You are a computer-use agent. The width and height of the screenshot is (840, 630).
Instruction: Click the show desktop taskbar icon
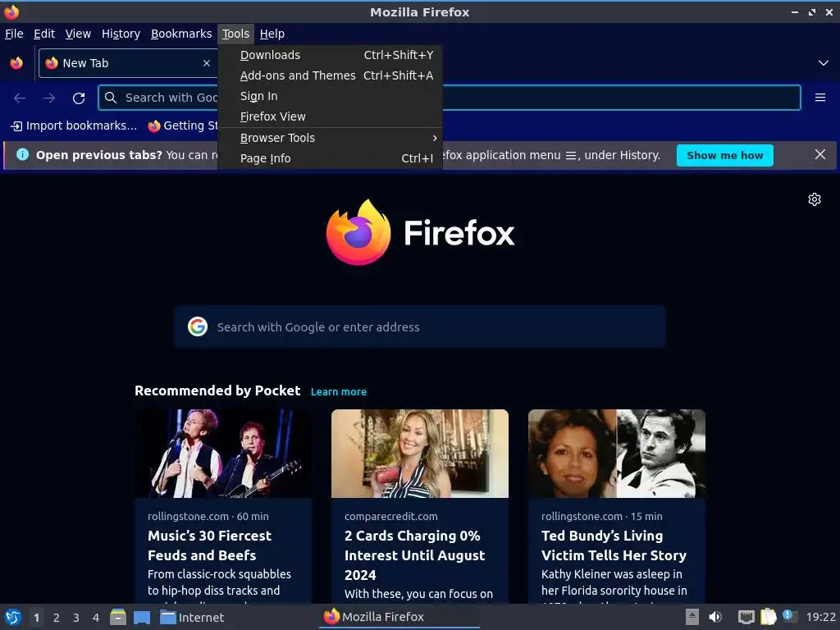tap(142, 617)
